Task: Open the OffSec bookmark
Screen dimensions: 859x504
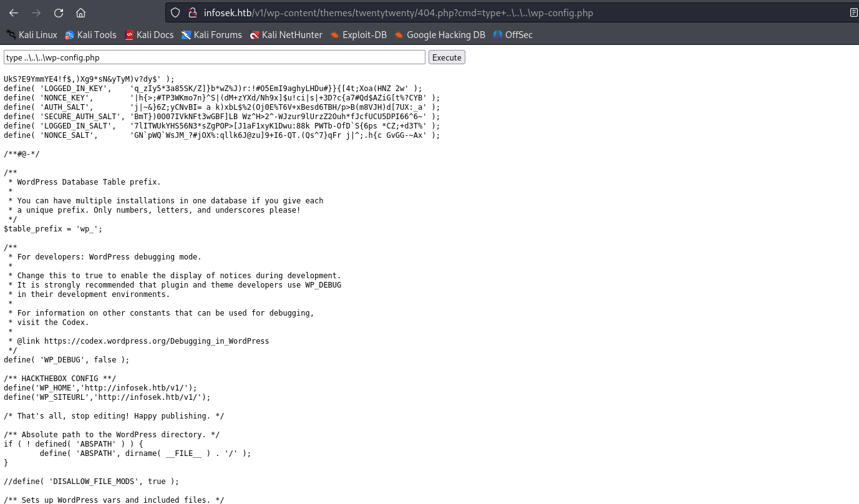Action: [x=512, y=35]
